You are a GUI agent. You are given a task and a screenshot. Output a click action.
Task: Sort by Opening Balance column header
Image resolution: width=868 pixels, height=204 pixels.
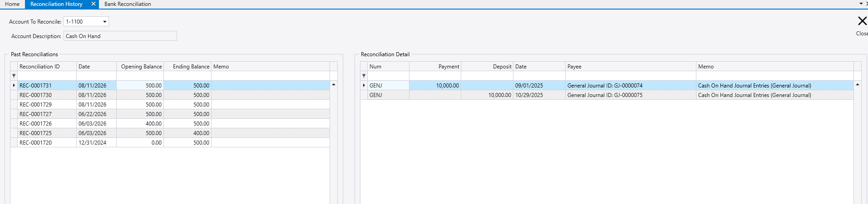140,67
